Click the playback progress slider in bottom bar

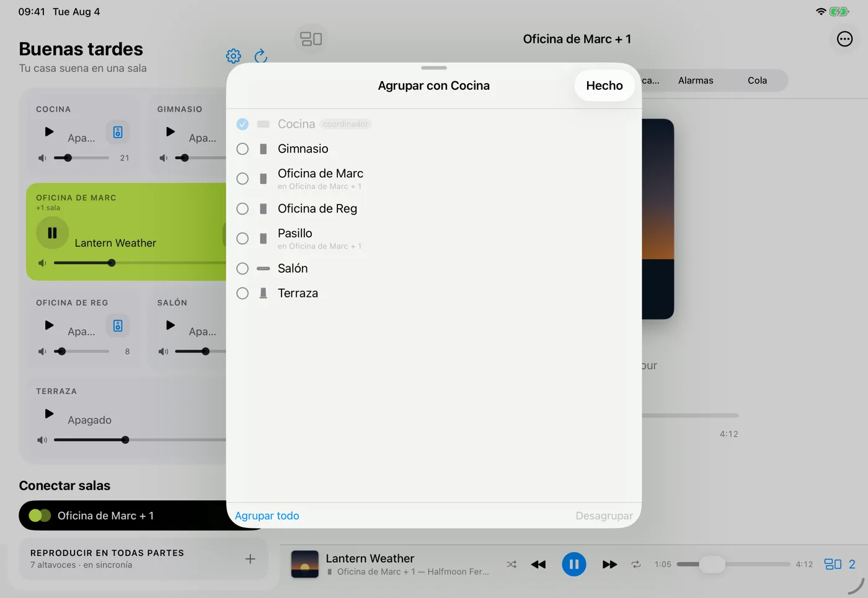point(733,565)
